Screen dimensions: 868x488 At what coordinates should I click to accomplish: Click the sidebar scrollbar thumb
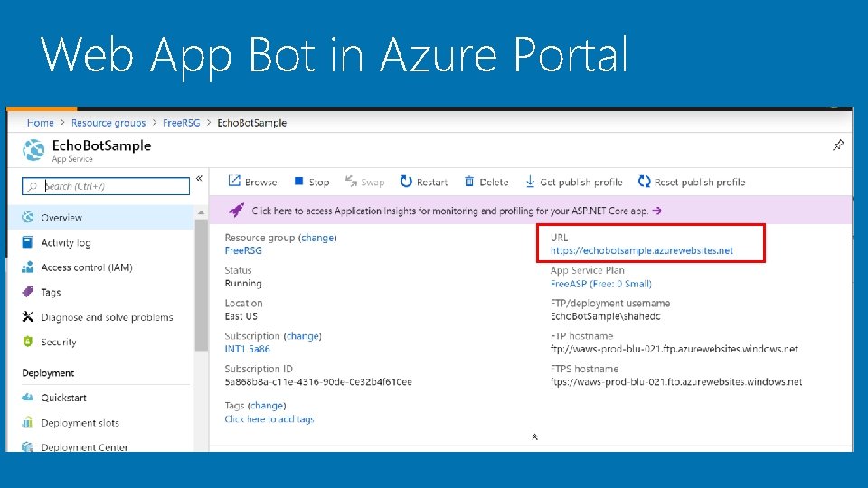(201, 285)
